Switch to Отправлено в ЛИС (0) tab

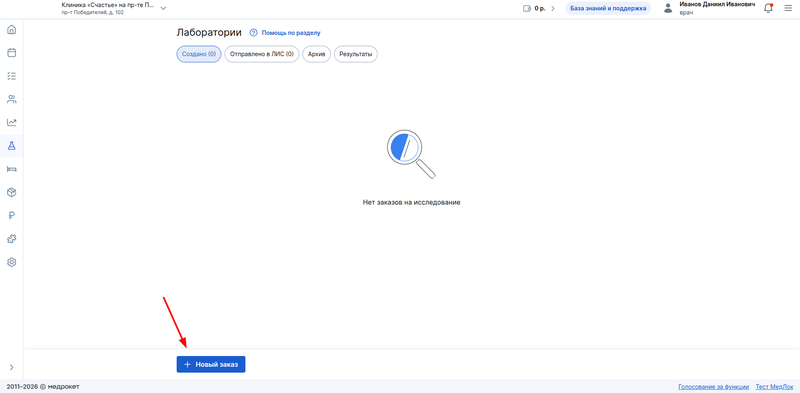pos(262,54)
